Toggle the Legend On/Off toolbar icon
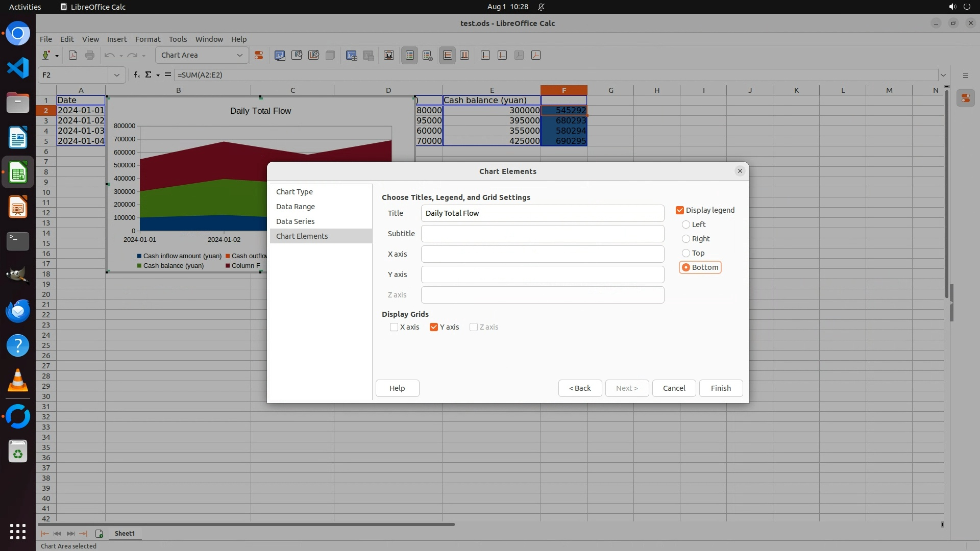The width and height of the screenshot is (980, 551). (410, 55)
